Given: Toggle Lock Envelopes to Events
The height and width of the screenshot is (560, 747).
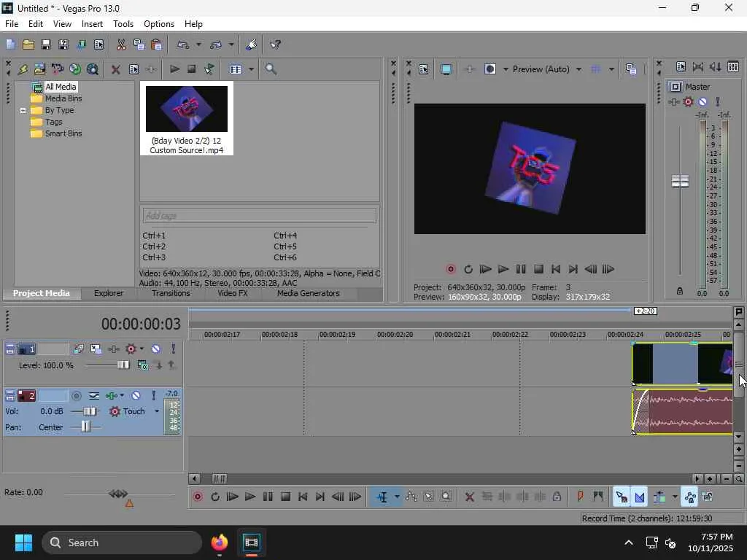Looking at the screenshot, I should click(x=690, y=497).
